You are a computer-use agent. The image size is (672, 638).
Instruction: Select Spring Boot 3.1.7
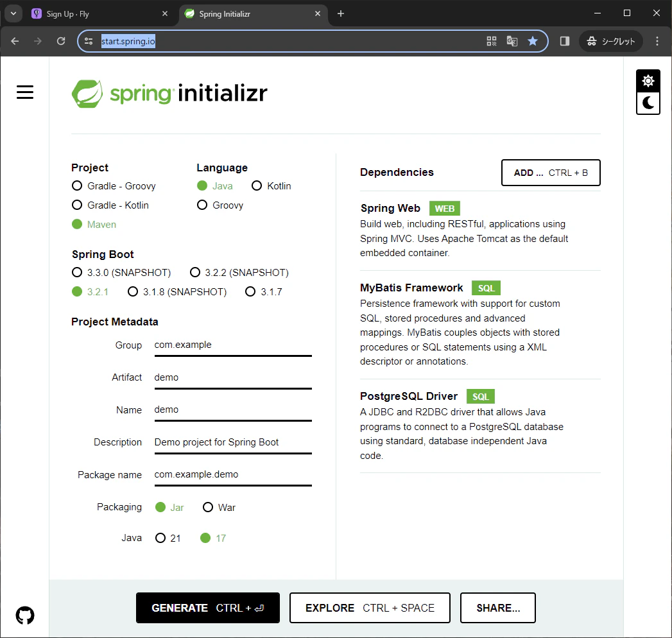coord(264,292)
